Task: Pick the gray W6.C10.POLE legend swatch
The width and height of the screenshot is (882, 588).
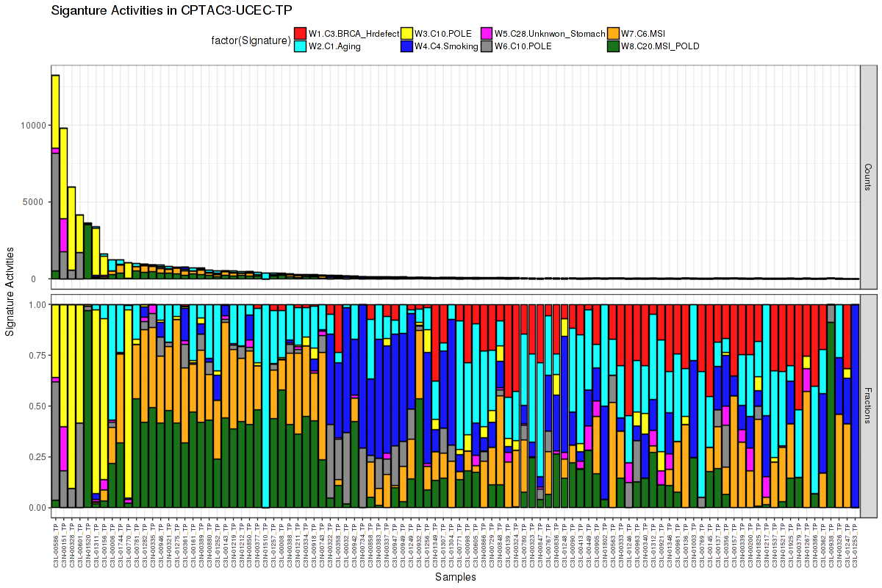Action: click(x=486, y=46)
